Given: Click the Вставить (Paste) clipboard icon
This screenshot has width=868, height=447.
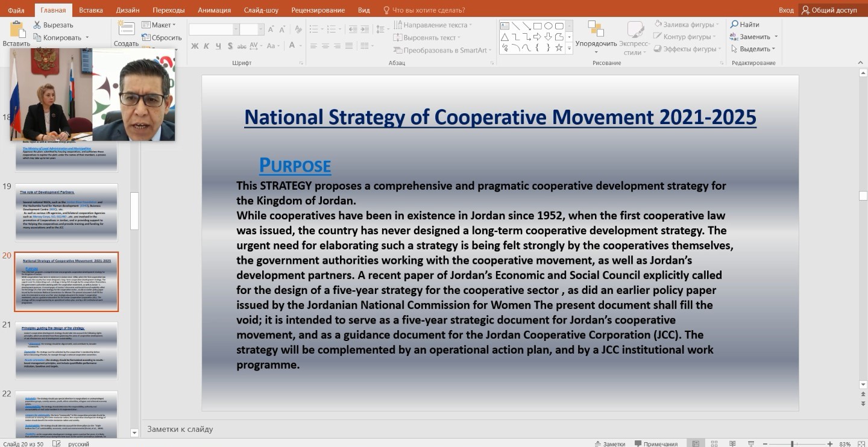Looking at the screenshot, I should tap(16, 29).
